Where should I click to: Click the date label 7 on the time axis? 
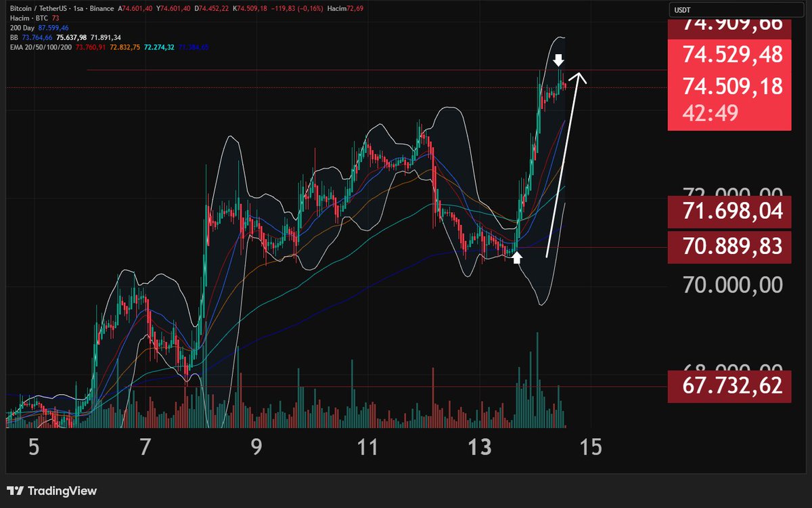145,448
